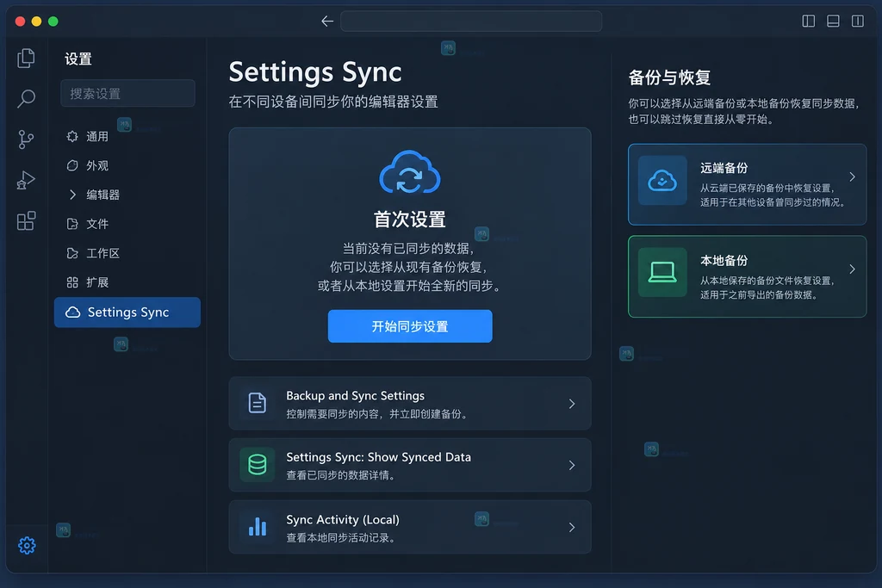
Task: Choose 远端备份 restore option
Action: (747, 184)
